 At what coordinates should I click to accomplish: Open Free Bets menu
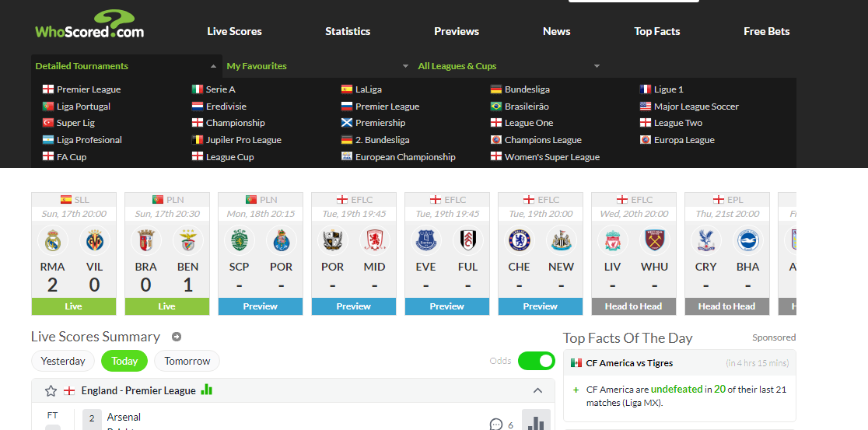click(x=767, y=32)
